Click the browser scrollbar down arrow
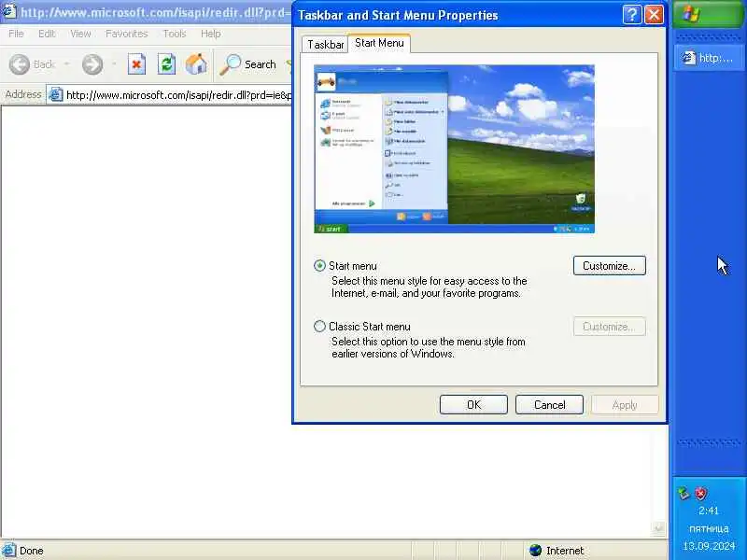 click(659, 527)
